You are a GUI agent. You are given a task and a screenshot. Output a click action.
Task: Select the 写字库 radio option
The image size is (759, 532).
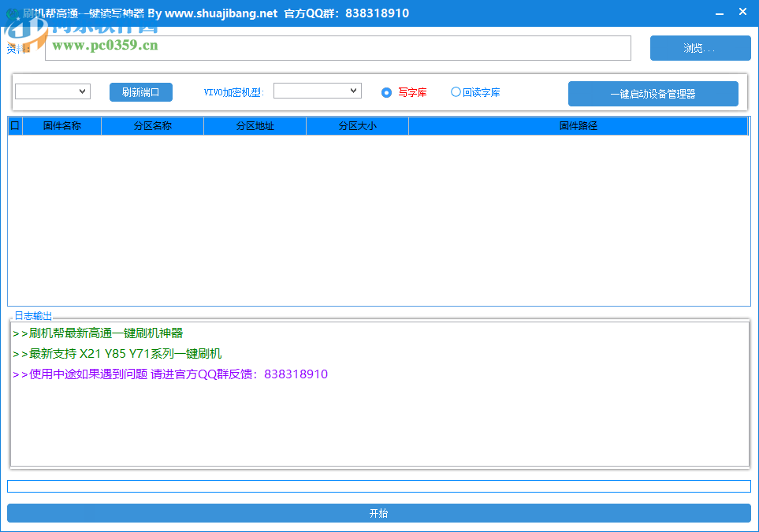(386, 92)
